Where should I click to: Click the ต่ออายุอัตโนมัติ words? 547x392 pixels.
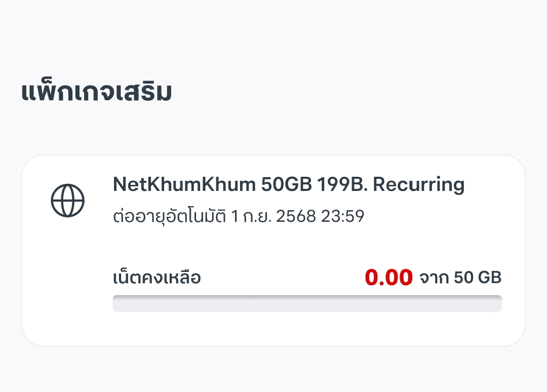(170, 216)
